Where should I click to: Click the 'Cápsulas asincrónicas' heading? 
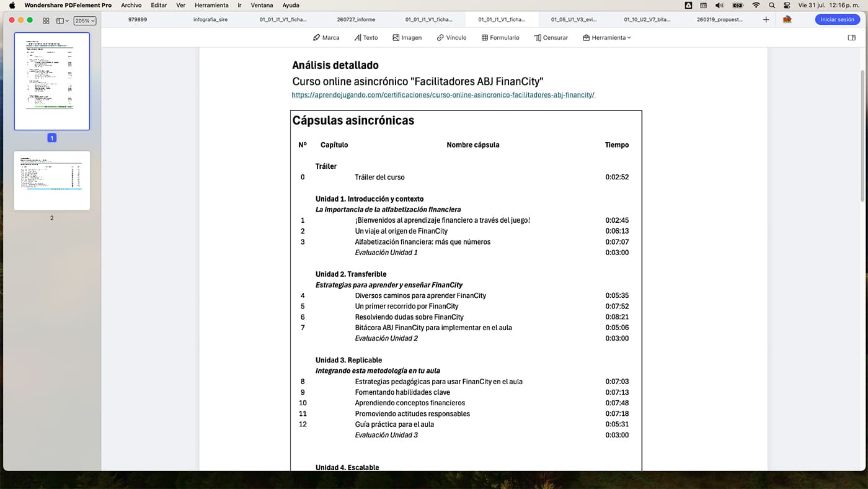click(353, 120)
